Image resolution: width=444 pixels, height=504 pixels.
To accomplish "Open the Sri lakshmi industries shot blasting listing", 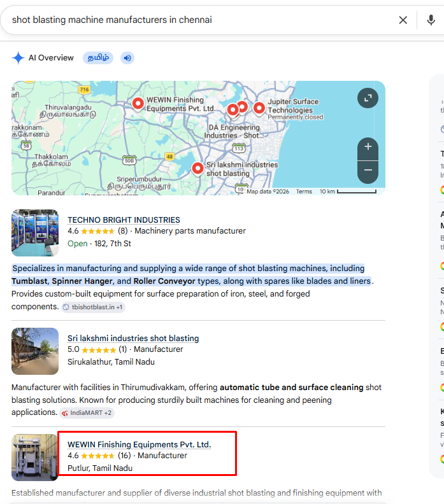I will 133,338.
